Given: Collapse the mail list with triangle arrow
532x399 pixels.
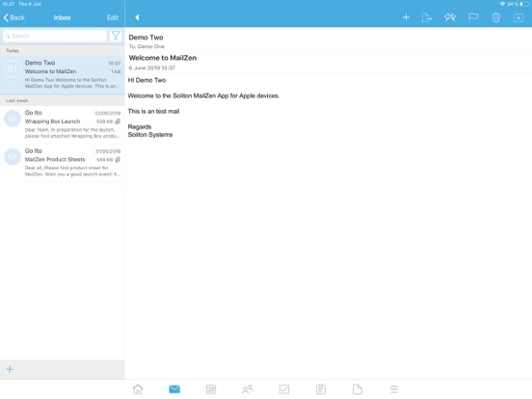Looking at the screenshot, I should click(x=137, y=17).
